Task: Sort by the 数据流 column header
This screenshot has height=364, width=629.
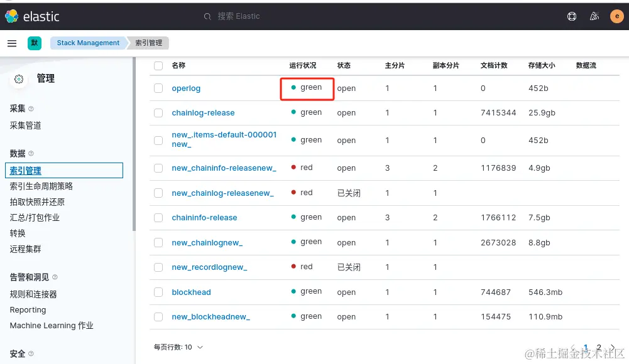Action: pos(586,66)
